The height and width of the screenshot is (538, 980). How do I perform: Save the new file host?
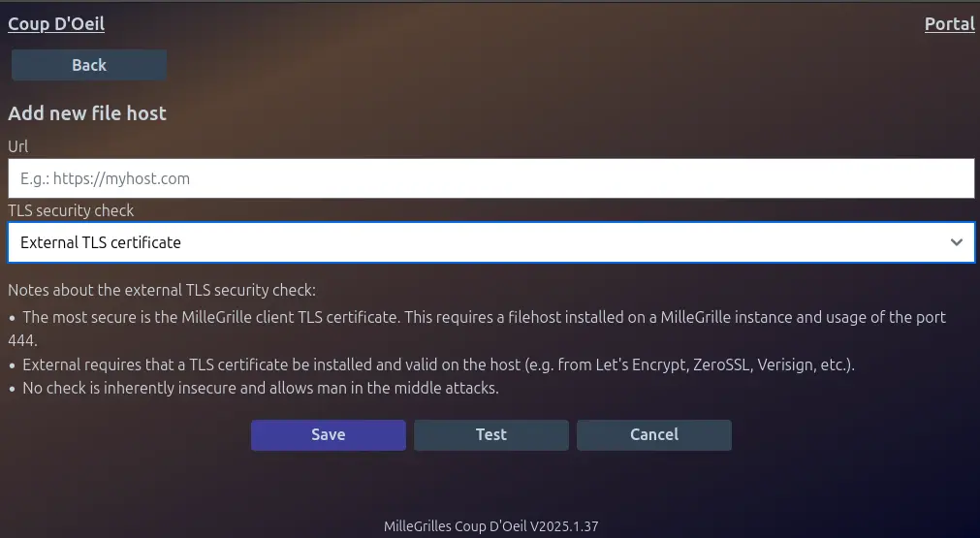point(328,435)
